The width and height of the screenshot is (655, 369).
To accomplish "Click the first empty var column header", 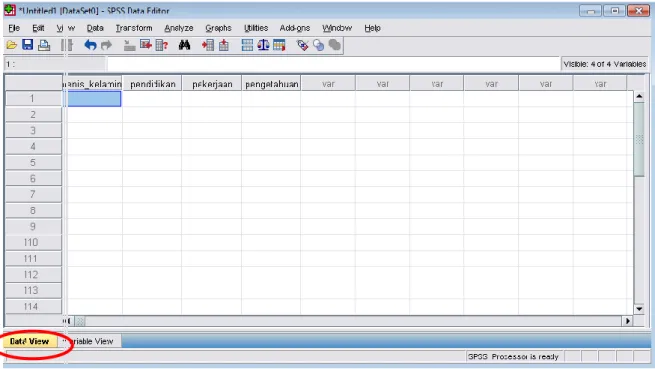I will 328,84.
